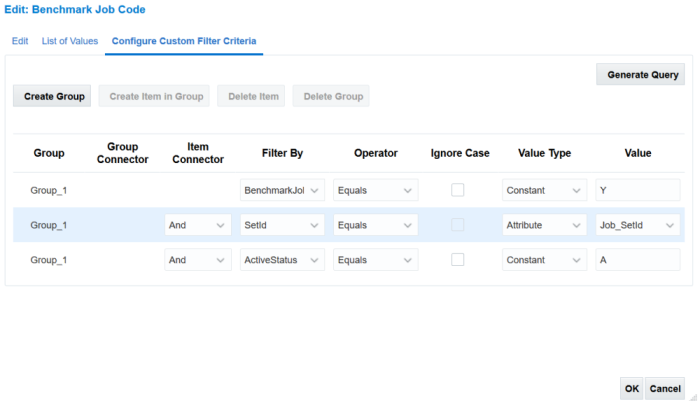
Task: Open Item Connector dropdown in SetId row
Action: point(198,225)
